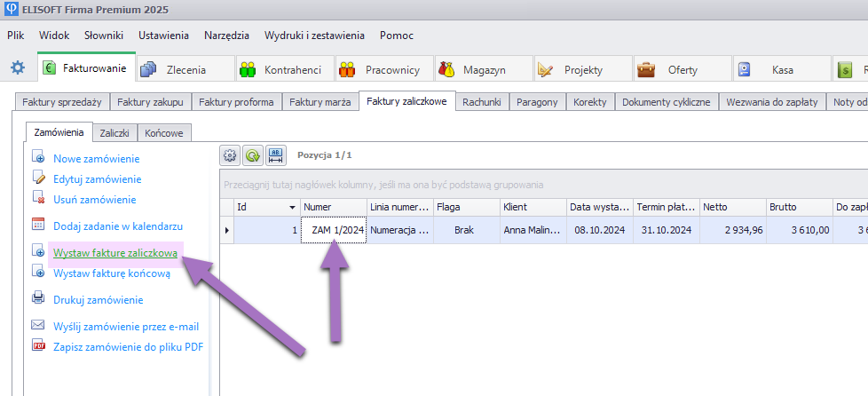Switch to the Magazyn module tab
This screenshot has width=868, height=396.
tap(483, 69)
